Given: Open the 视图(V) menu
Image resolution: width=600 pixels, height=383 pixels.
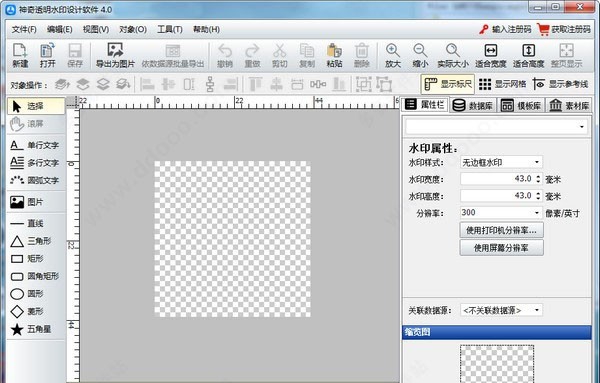Looking at the screenshot, I should 96,29.
